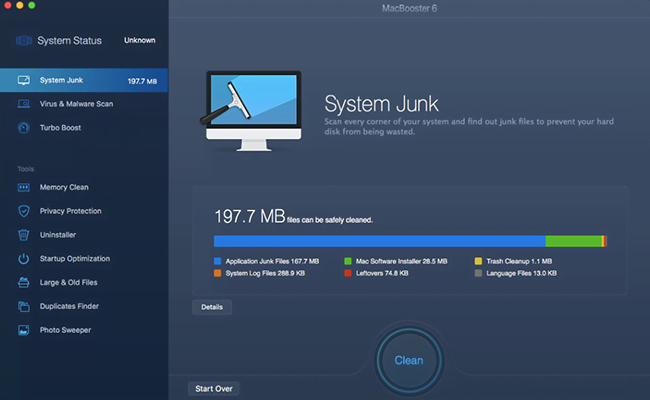Click the round Clean button
The image size is (650, 400).
tap(409, 360)
